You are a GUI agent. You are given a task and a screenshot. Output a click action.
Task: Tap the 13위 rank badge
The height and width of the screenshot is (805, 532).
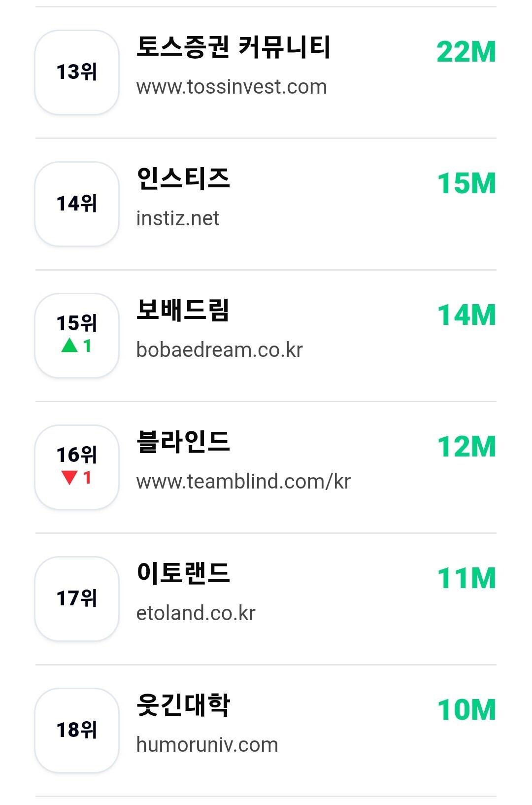coord(77,72)
